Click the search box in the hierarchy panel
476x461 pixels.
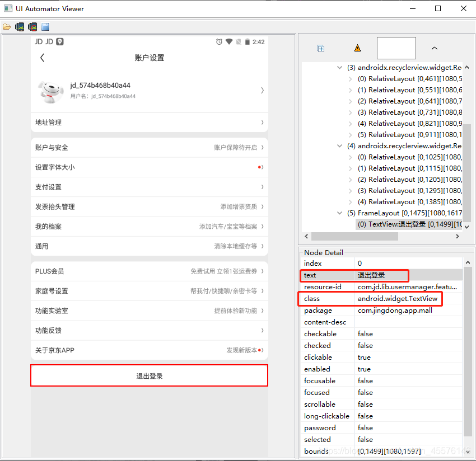coord(396,48)
